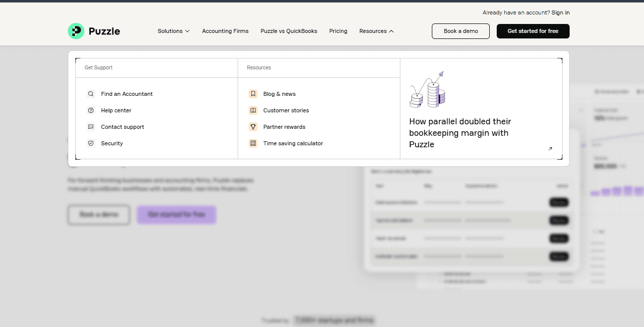Click the shield icon beside Security
The height and width of the screenshot is (327, 644).
91,143
